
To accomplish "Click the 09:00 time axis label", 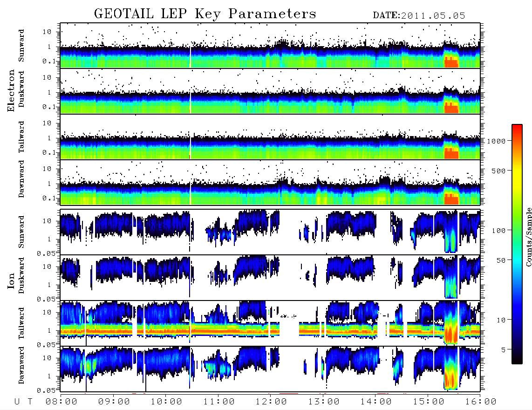I will (x=114, y=402).
